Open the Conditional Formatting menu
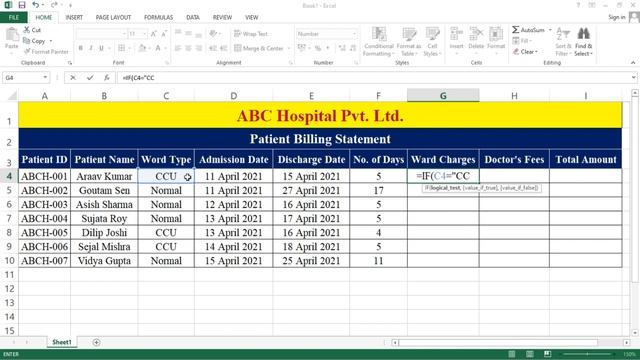The width and height of the screenshot is (640, 360). click(x=379, y=42)
